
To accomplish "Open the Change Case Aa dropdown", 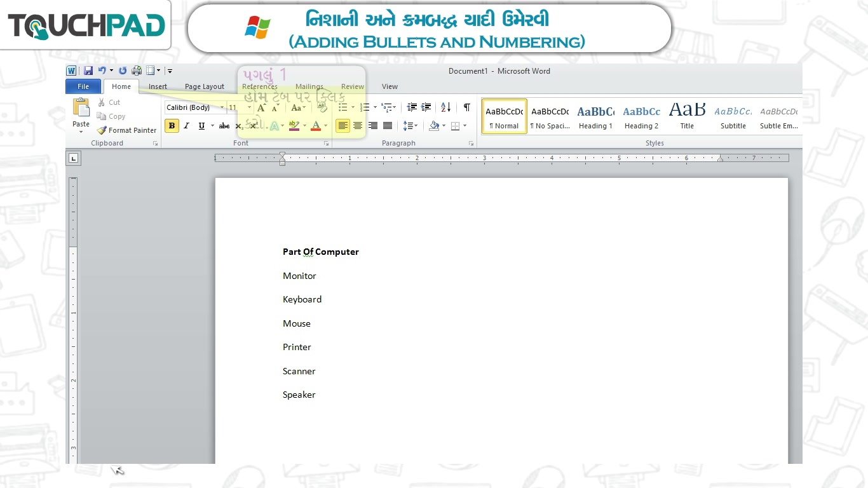I will (298, 108).
